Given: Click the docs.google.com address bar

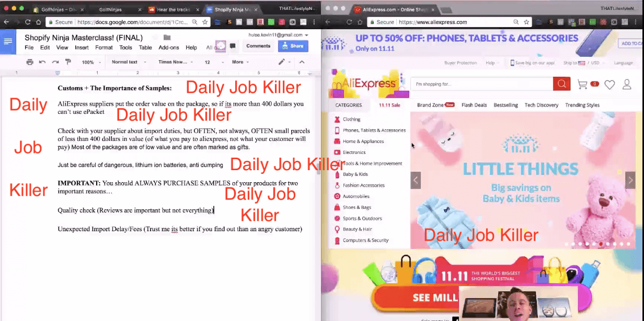Looking at the screenshot, I should pos(128,22).
